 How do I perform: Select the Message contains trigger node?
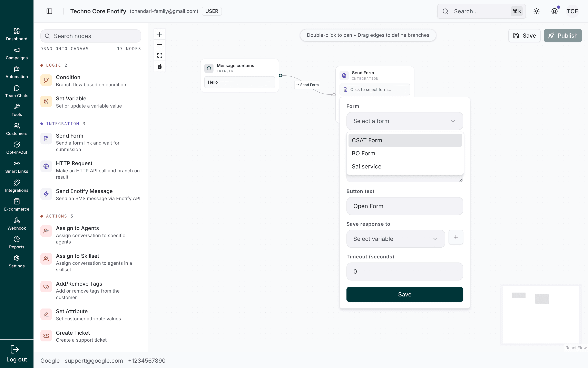(x=239, y=75)
